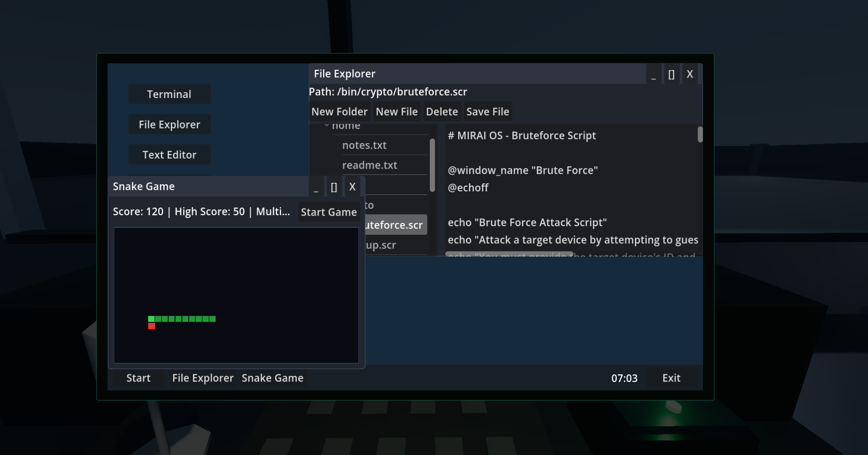Select the bruteforce.scr file entry
This screenshot has height=455, width=868.
point(396,225)
